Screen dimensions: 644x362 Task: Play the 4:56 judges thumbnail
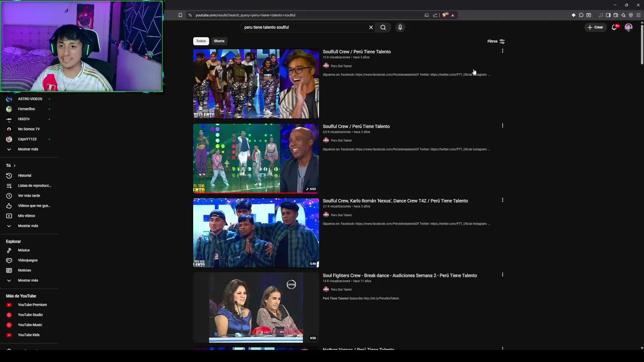click(x=256, y=307)
